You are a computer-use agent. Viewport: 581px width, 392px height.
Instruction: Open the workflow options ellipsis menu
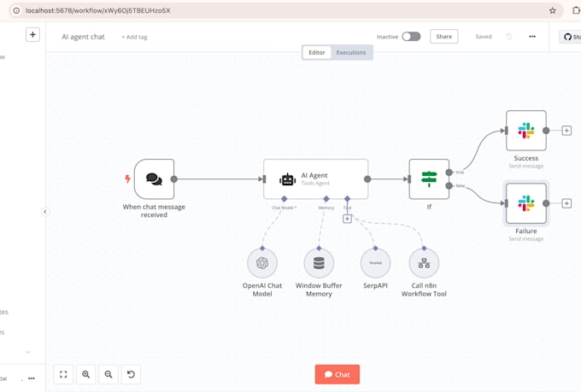pos(532,37)
